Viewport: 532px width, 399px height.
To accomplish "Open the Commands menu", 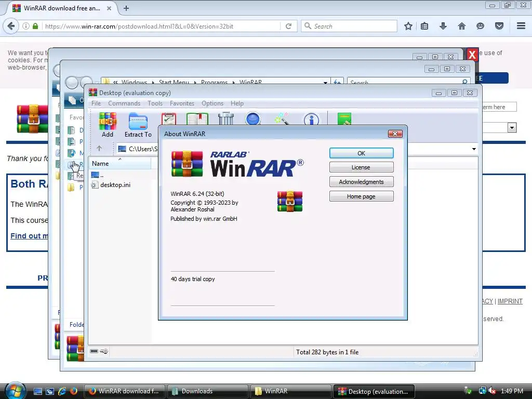I will click(x=124, y=103).
